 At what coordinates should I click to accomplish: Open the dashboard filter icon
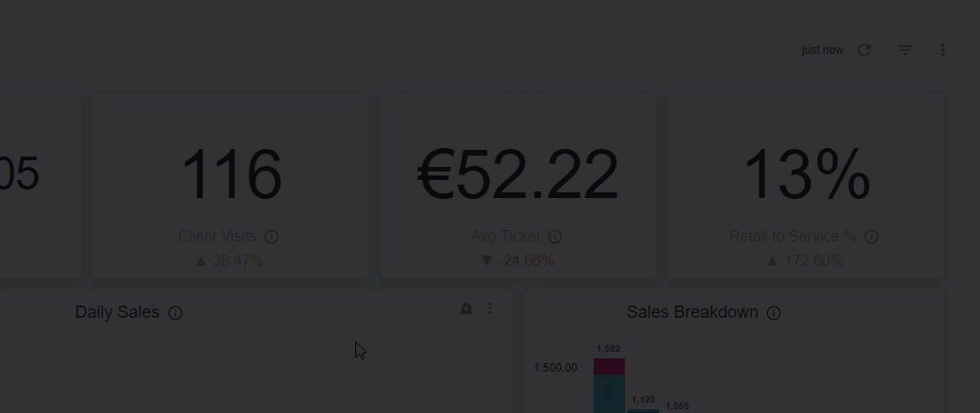[906, 50]
